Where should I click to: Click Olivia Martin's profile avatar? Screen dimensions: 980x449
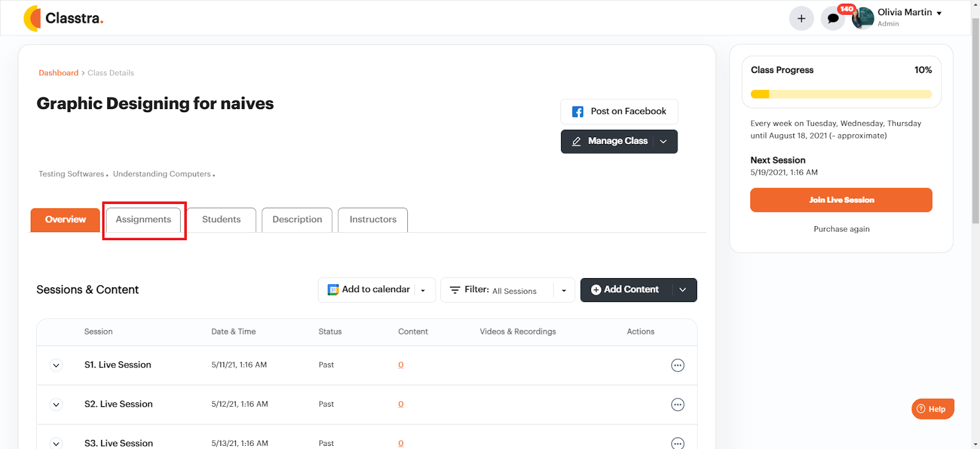click(863, 18)
